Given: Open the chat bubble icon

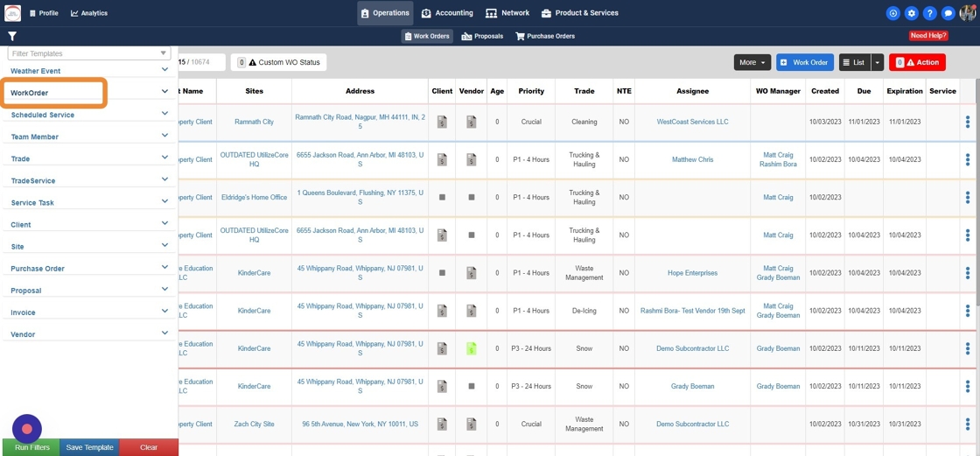Looking at the screenshot, I should coord(948,13).
